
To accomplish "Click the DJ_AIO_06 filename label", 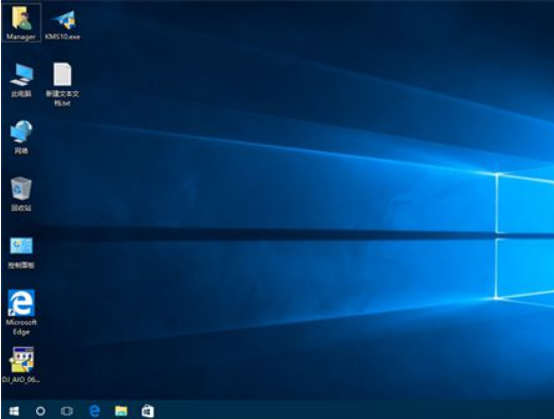I will [21, 380].
